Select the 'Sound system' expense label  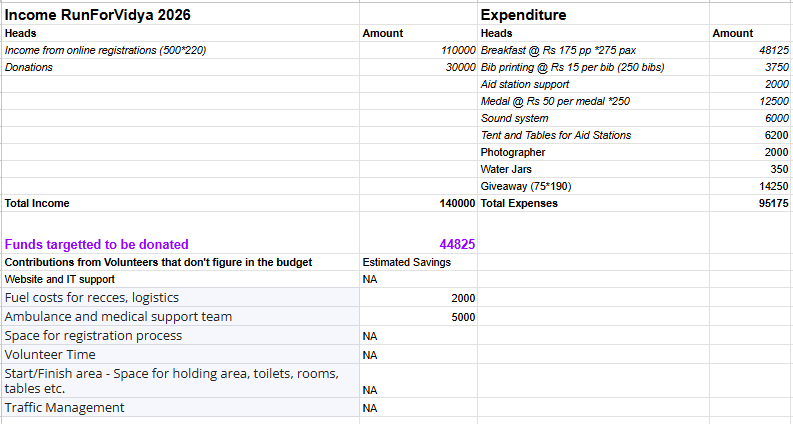coord(514,118)
